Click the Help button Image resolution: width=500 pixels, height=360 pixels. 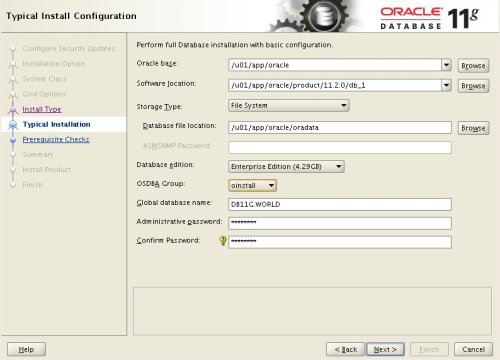(x=26, y=349)
